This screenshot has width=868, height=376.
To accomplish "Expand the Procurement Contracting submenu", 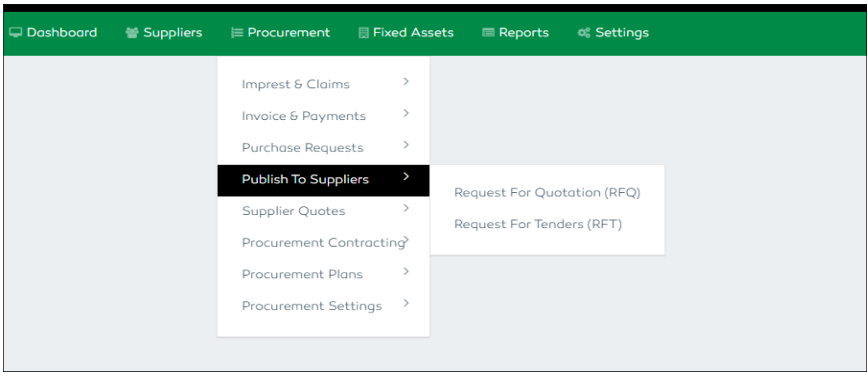I will (406, 240).
